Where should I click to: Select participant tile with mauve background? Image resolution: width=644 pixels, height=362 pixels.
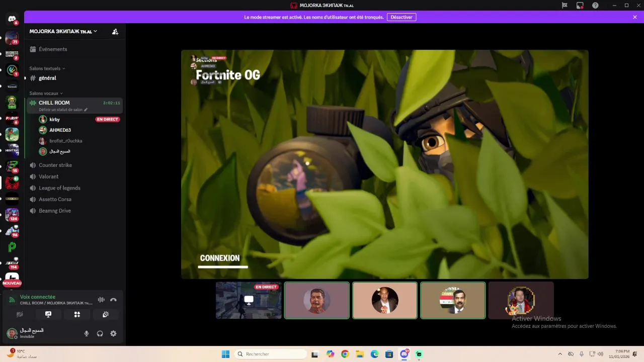tap(317, 300)
